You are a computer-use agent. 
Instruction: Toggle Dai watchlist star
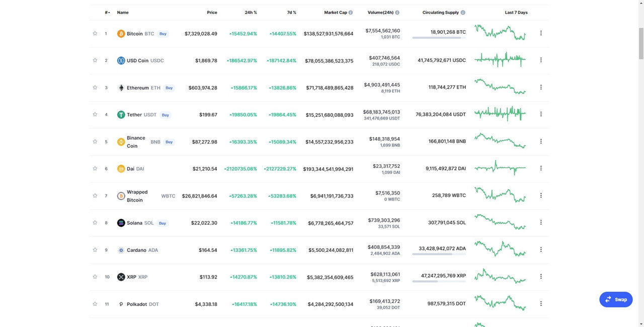(x=95, y=169)
